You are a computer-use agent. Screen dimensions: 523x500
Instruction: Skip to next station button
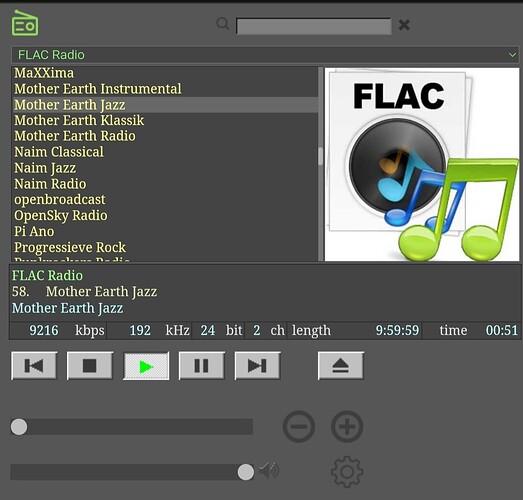pos(257,366)
